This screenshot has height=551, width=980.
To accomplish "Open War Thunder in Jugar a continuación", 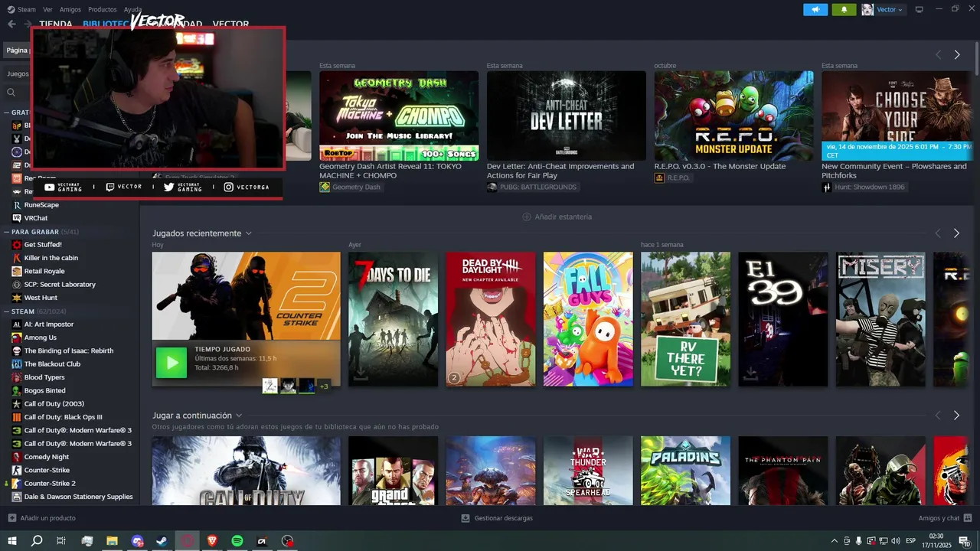I will [x=588, y=471].
